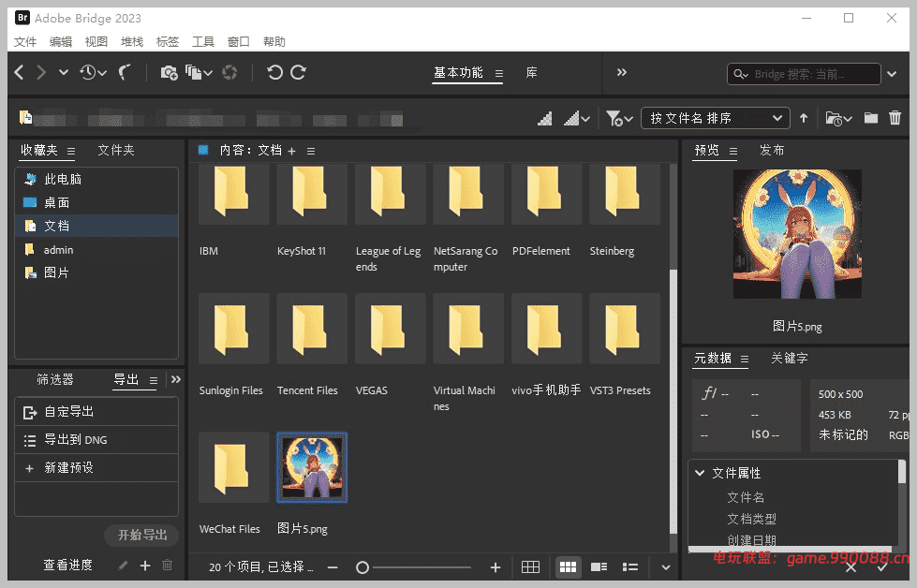The image size is (917, 588).
Task: Switch to list view at the bottom bar
Action: pos(629,566)
